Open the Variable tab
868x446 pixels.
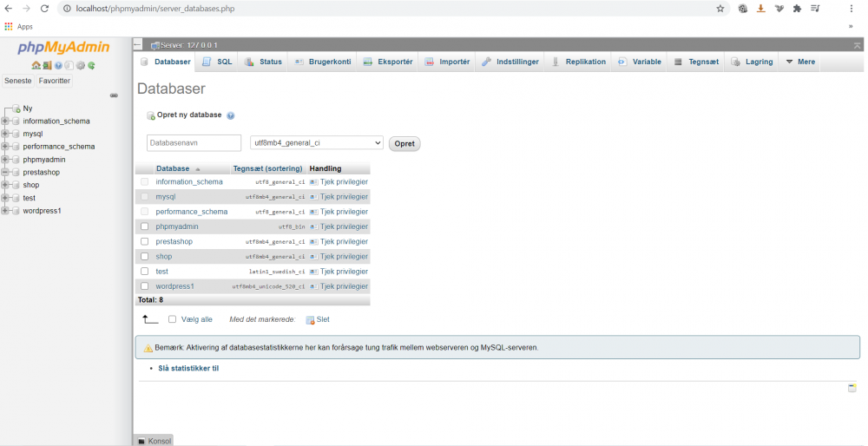click(x=640, y=62)
